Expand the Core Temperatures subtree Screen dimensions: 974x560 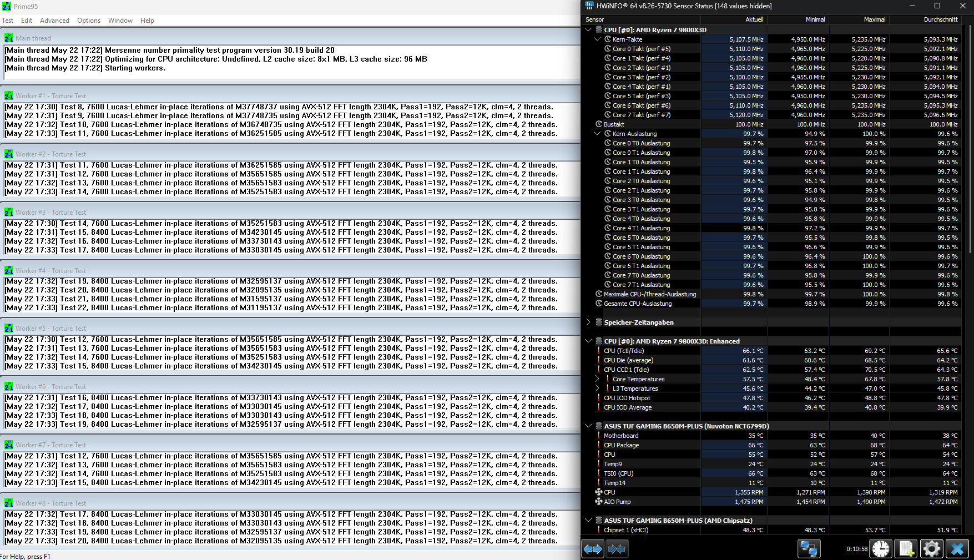pyautogui.click(x=597, y=379)
